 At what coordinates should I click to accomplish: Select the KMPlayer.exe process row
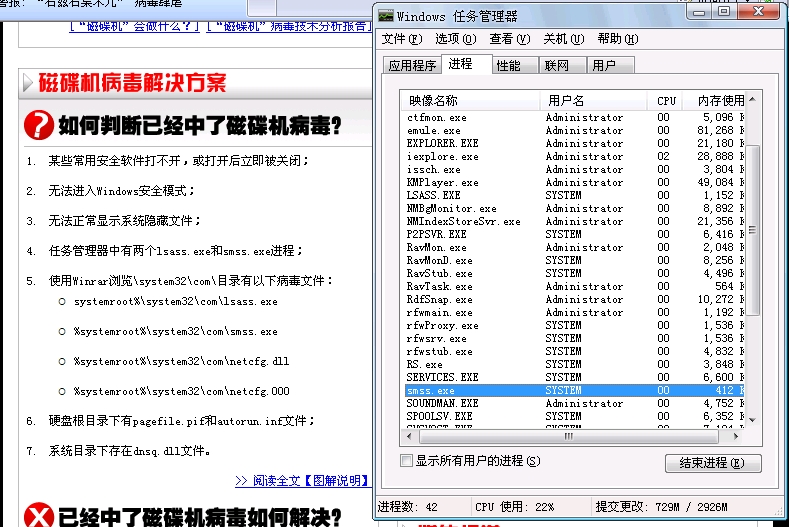[x=574, y=182]
